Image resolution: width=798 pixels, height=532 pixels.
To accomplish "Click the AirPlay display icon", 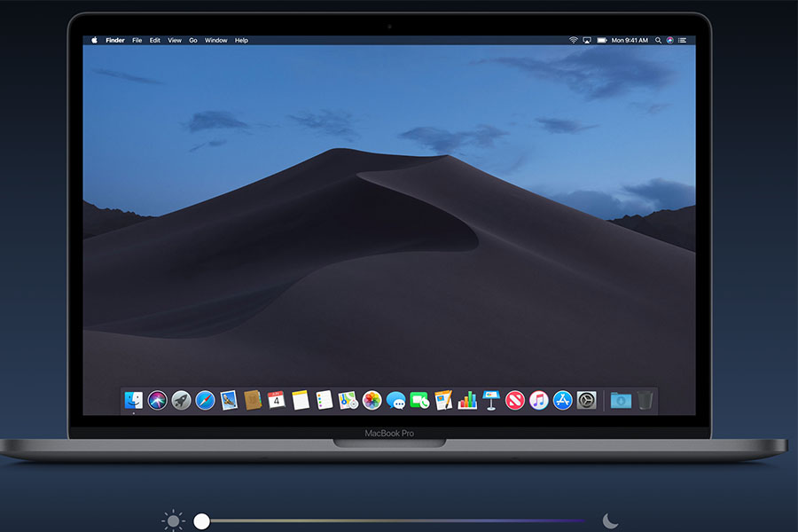I will [x=587, y=40].
